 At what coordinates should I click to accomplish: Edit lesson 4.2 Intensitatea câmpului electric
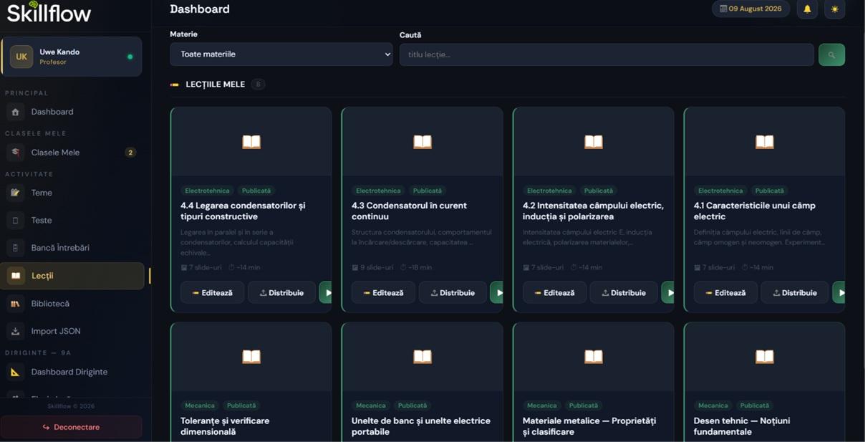click(556, 294)
